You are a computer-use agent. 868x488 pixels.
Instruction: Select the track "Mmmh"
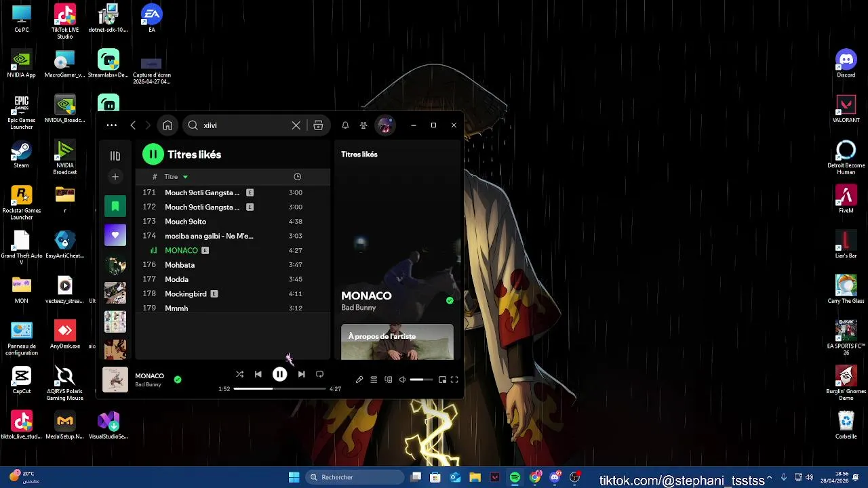click(233, 308)
